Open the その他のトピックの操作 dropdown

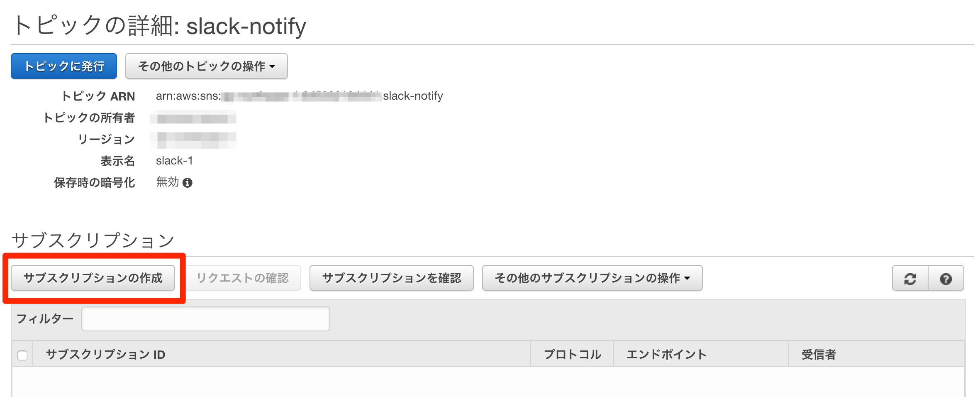coord(206,66)
